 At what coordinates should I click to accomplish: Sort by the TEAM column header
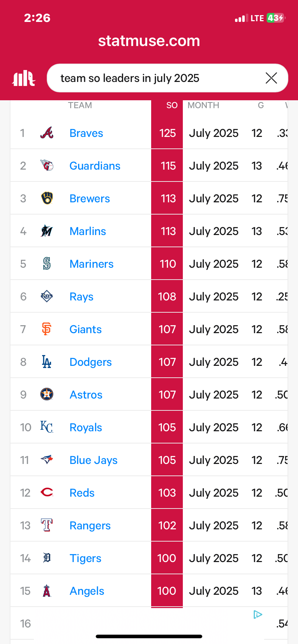[x=80, y=105]
